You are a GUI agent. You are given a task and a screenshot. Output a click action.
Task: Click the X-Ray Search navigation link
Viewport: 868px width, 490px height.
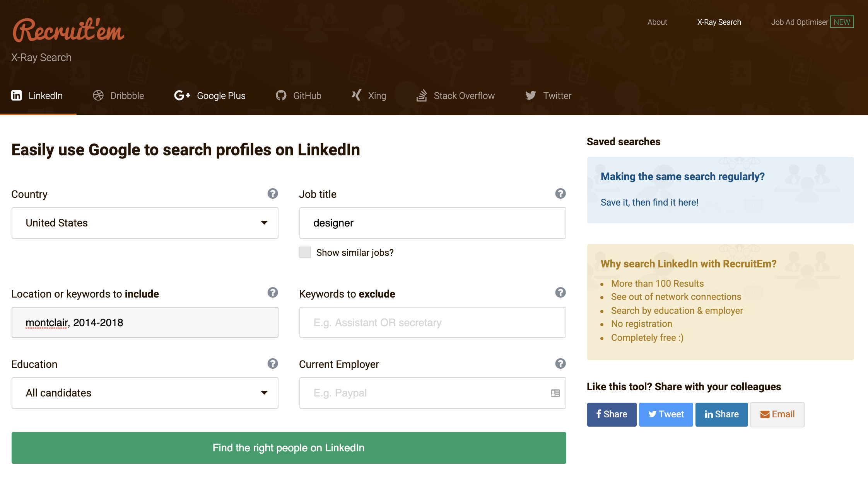click(x=719, y=22)
